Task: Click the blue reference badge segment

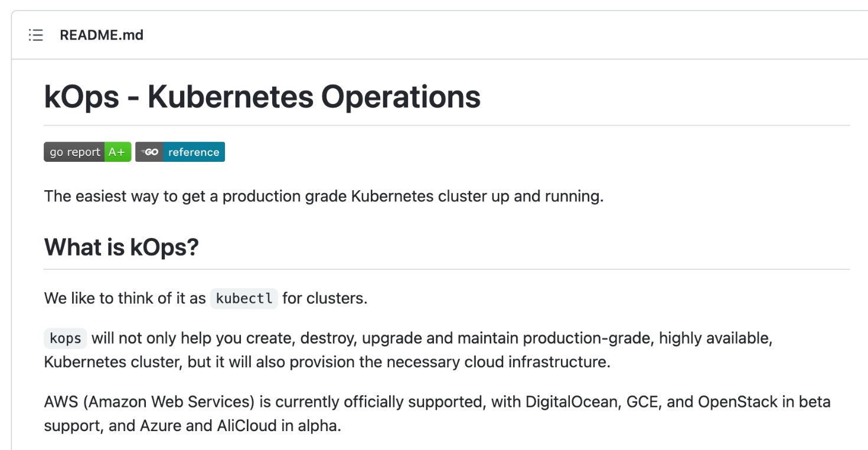Action: click(x=194, y=152)
